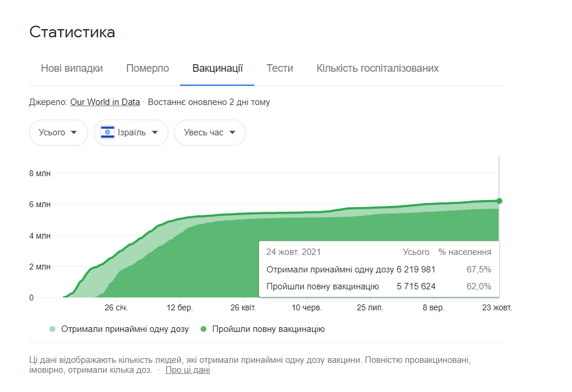Click the arrow icon in the Усього selector
572x392 pixels.
74,132
